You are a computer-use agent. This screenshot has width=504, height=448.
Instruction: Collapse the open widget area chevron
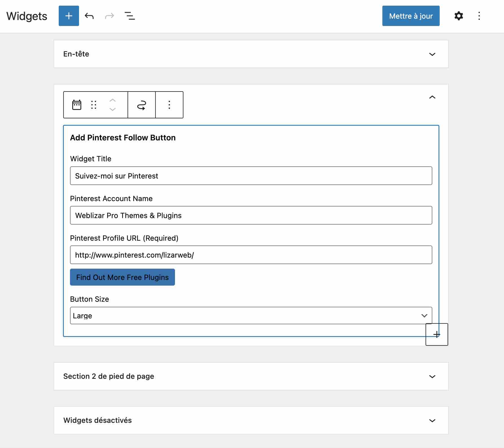coord(432,97)
